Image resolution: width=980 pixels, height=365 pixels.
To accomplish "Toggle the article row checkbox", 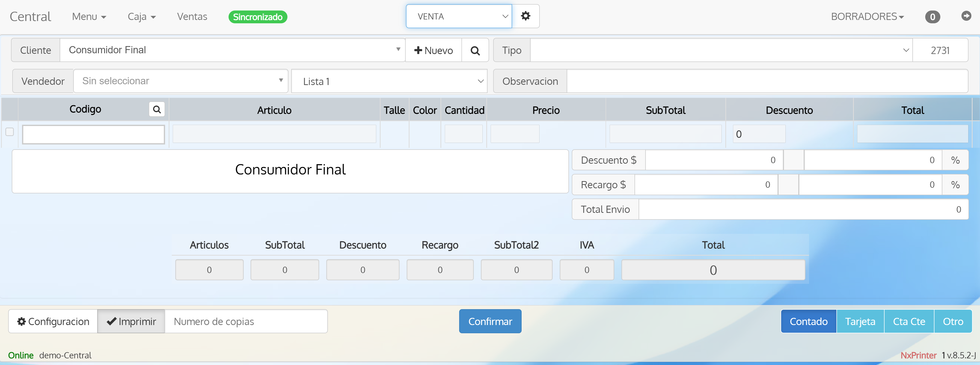I will pyautogui.click(x=9, y=132).
